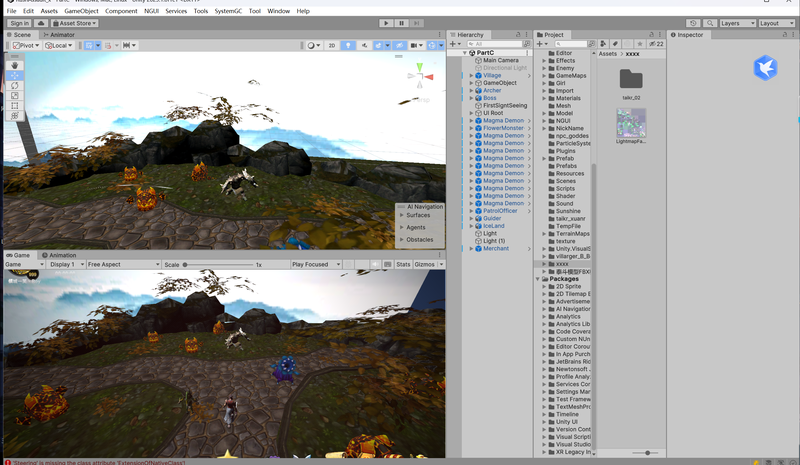Open the Free Aspect dropdown
Viewport: 800px width, 465px height.
[123, 264]
